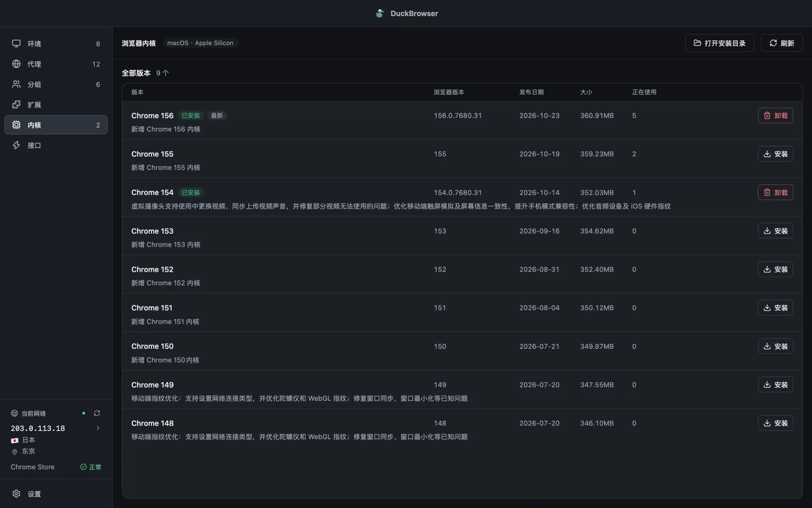Click download icon for Chrome 151
Image resolution: width=812 pixels, height=508 pixels.
pos(767,308)
